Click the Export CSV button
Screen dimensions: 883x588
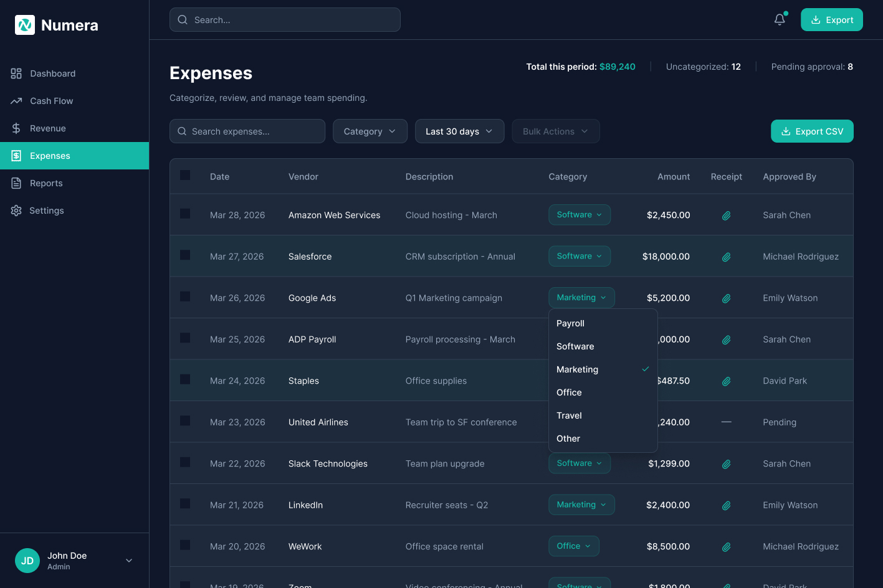[x=812, y=131]
